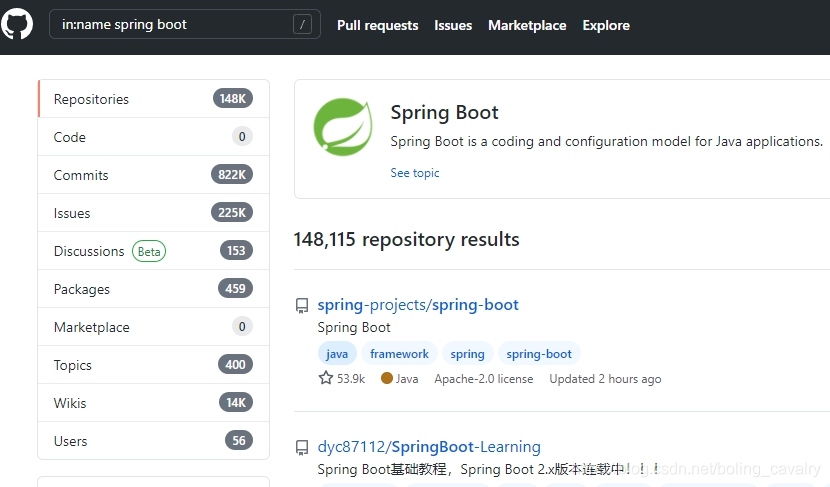The height and width of the screenshot is (487, 830).
Task: Open the See topic link
Action: (x=415, y=173)
